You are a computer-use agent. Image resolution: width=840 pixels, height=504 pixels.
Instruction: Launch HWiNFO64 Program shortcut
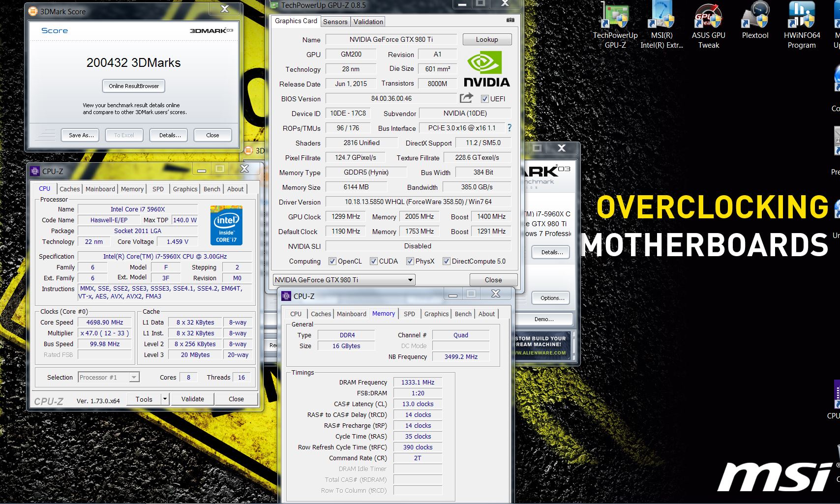802,25
